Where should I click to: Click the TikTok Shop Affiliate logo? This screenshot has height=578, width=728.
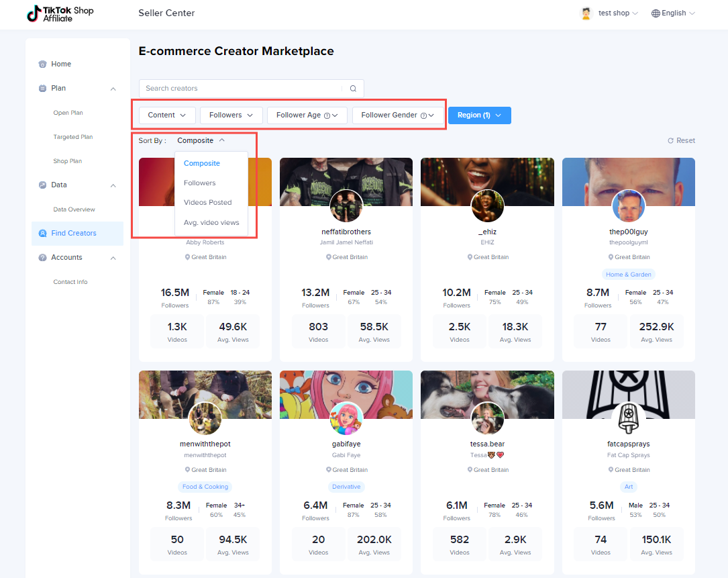click(x=60, y=13)
